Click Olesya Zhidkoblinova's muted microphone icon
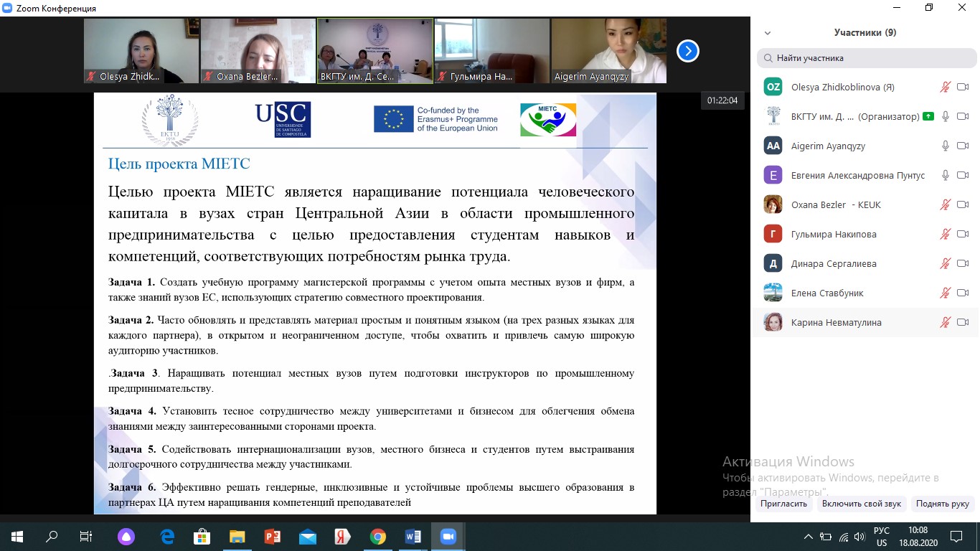The height and width of the screenshot is (551, 980). point(946,87)
